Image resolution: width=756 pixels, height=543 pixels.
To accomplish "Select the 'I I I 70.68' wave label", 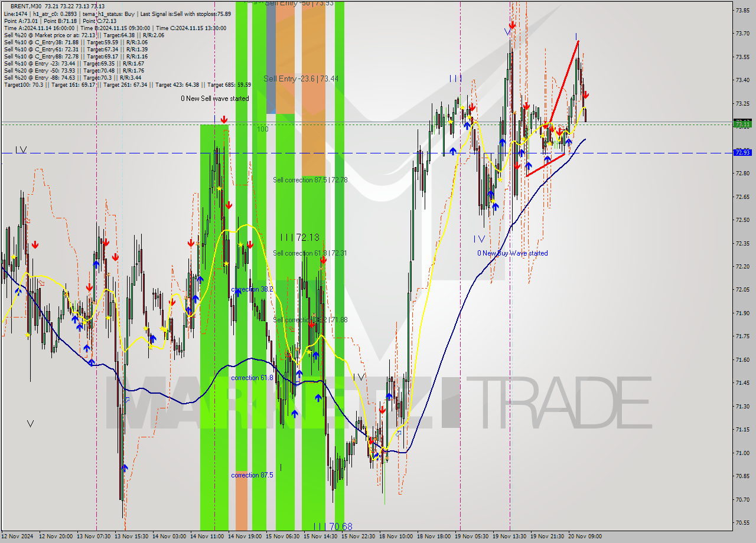I will [x=333, y=526].
